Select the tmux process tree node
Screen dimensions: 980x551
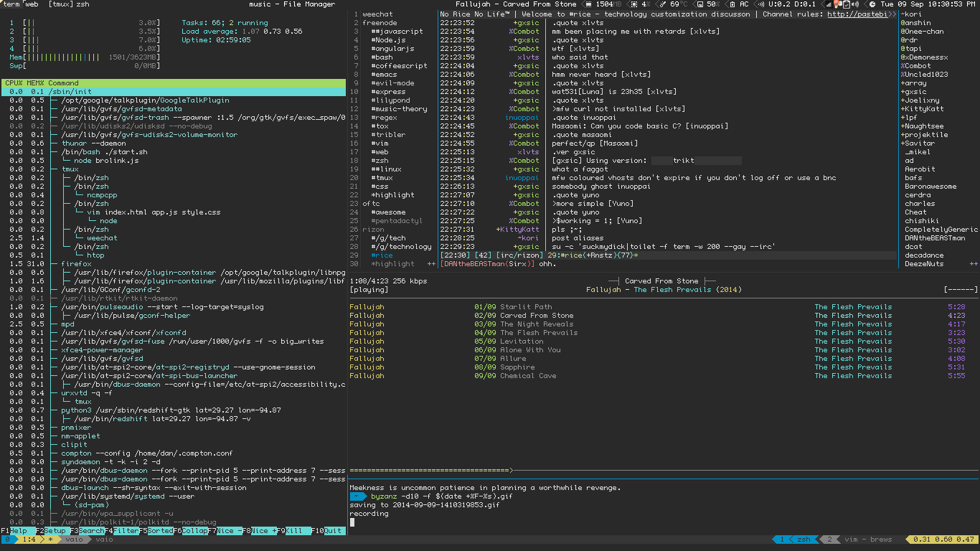(x=70, y=169)
